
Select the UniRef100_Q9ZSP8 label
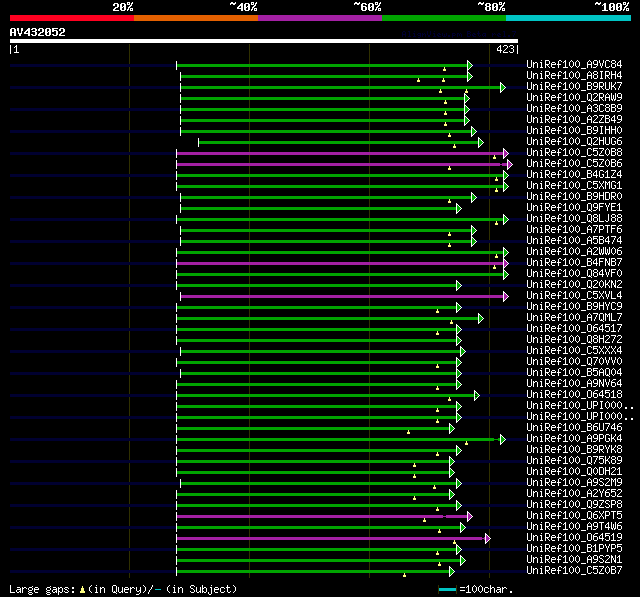pyautogui.click(x=574, y=505)
